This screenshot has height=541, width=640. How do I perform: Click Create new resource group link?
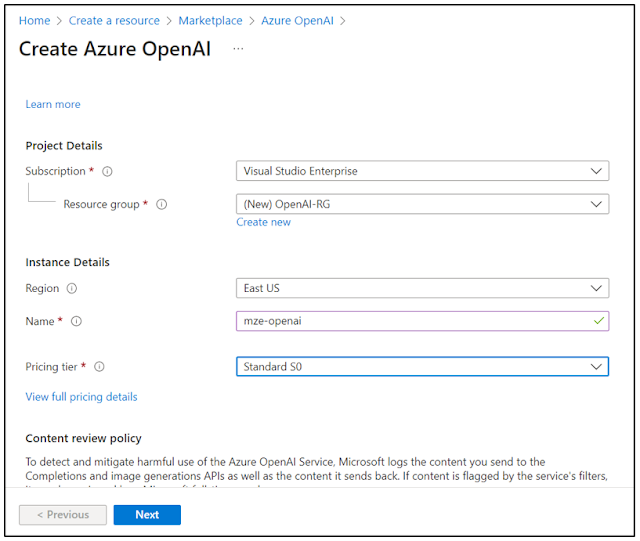coord(264,222)
